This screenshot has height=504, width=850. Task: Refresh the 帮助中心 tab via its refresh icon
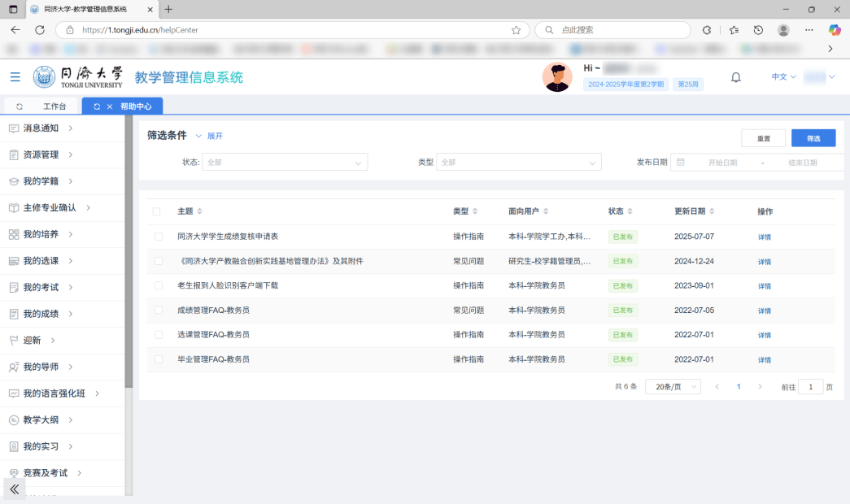coord(96,106)
